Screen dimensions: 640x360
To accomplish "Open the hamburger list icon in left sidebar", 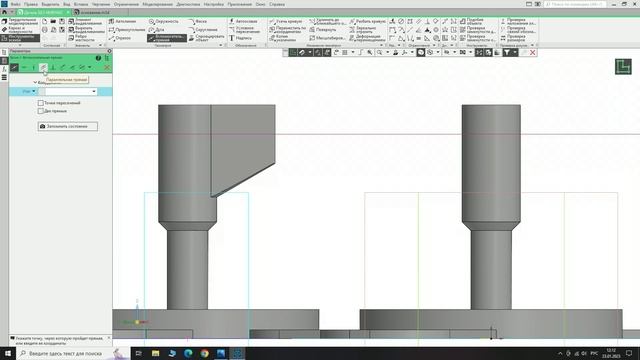I will [4, 78].
